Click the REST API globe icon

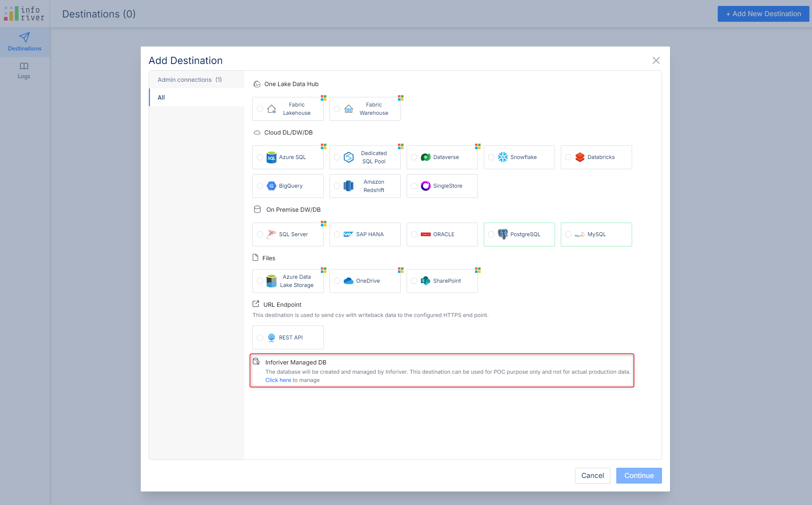click(x=272, y=338)
